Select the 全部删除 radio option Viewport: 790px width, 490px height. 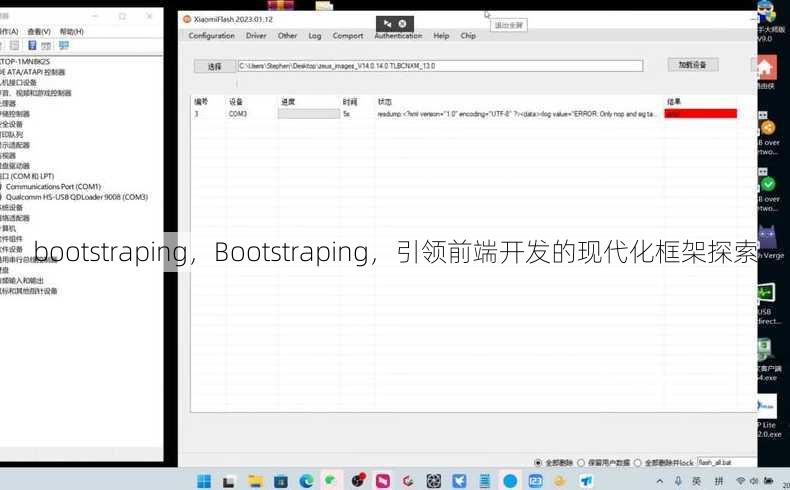pyautogui.click(x=538, y=462)
